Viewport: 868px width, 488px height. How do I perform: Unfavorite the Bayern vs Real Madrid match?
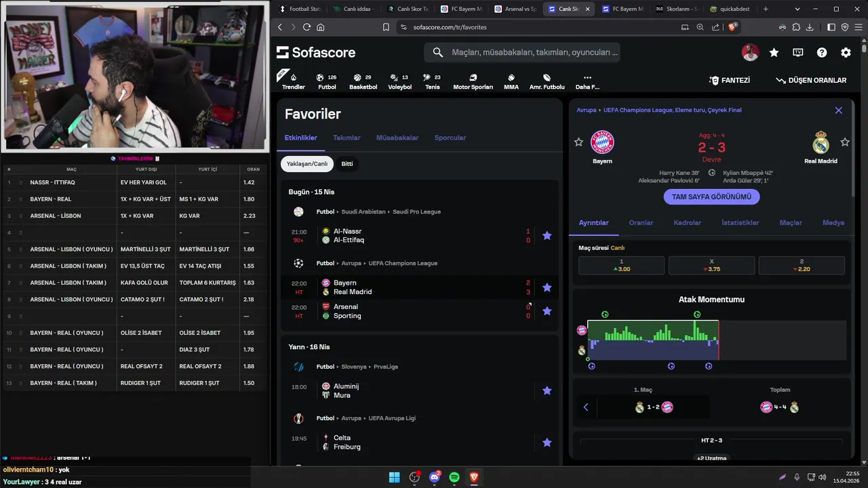click(x=547, y=287)
